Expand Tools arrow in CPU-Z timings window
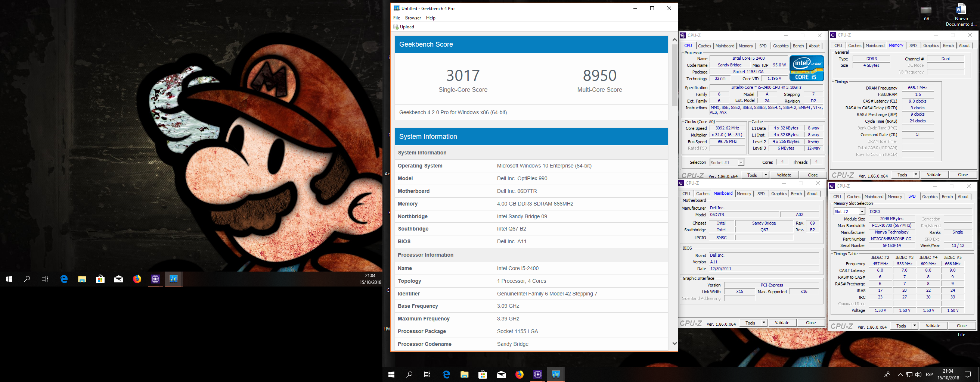The width and height of the screenshot is (980, 382). tap(916, 175)
